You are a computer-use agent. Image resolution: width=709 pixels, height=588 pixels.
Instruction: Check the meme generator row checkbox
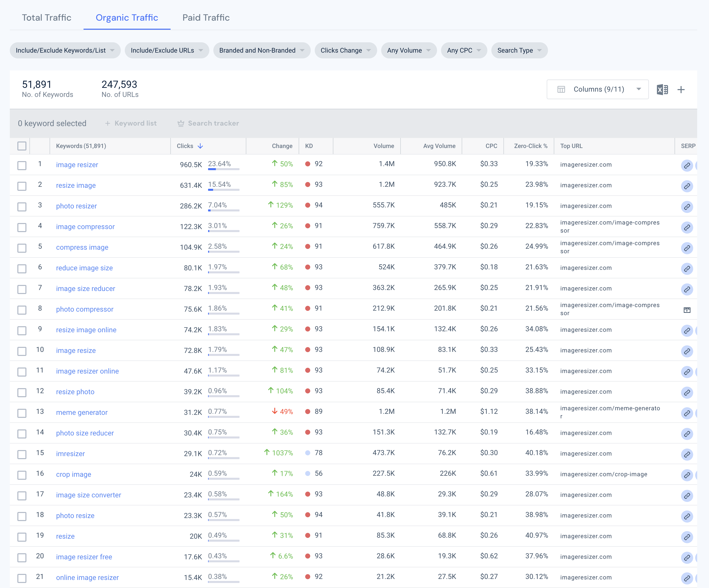coord(22,413)
